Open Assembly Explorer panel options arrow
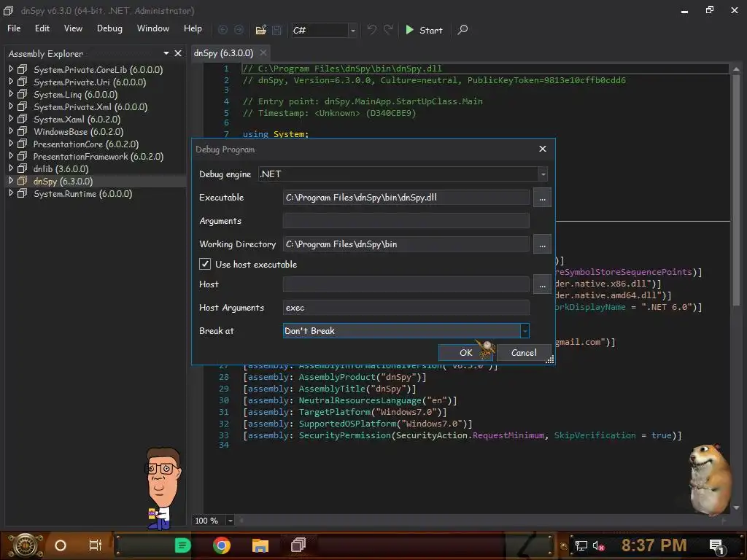 point(166,53)
